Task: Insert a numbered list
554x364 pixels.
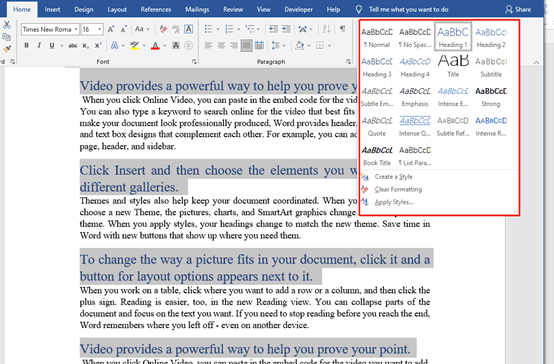Action: point(229,29)
